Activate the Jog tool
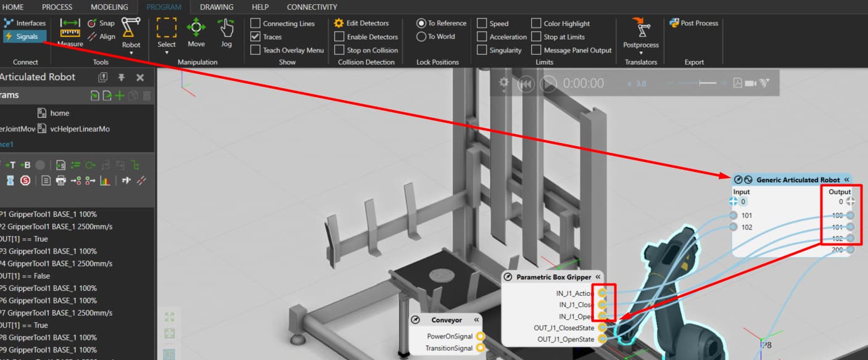 click(x=226, y=33)
